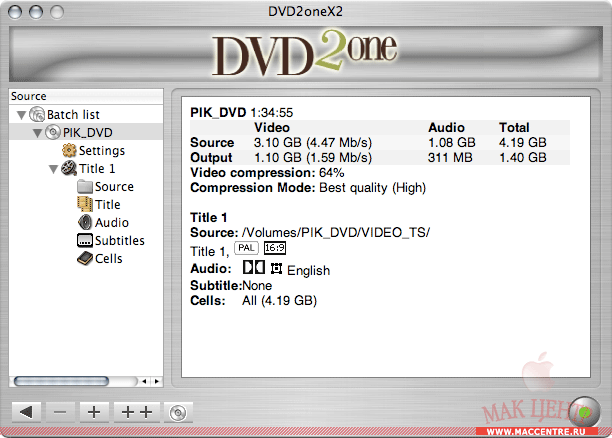Screen dimensions: 612x438
Task: Click the Title 1 film reel icon
Action: point(69,168)
